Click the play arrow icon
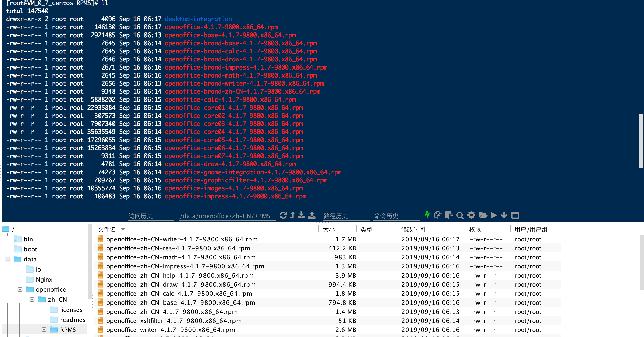This screenshot has width=644, height=337. [x=494, y=215]
